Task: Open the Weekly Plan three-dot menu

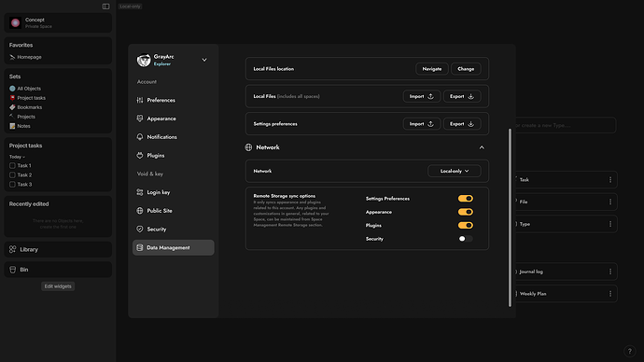Action: click(x=610, y=294)
